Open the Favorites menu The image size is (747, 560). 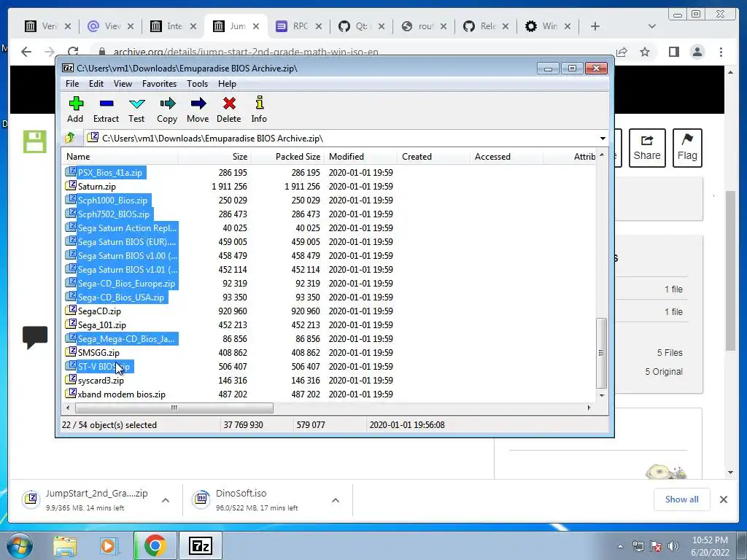[x=159, y=84]
